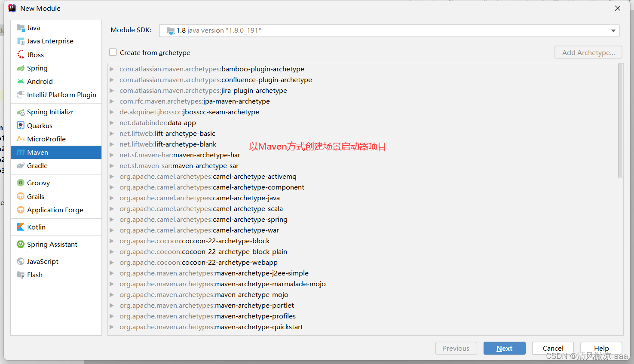Click the SDK folder icon in dropdown
Viewport: 634px width, 364px height.
coord(171,31)
